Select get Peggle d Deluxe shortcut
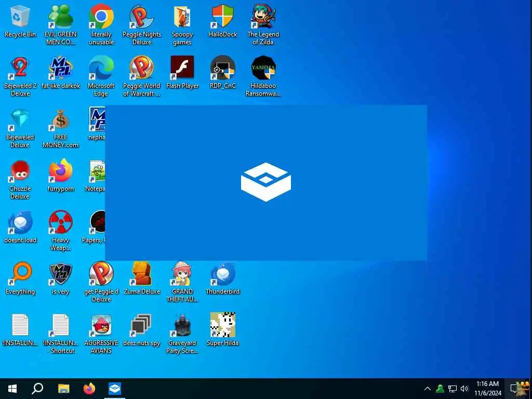 101,283
